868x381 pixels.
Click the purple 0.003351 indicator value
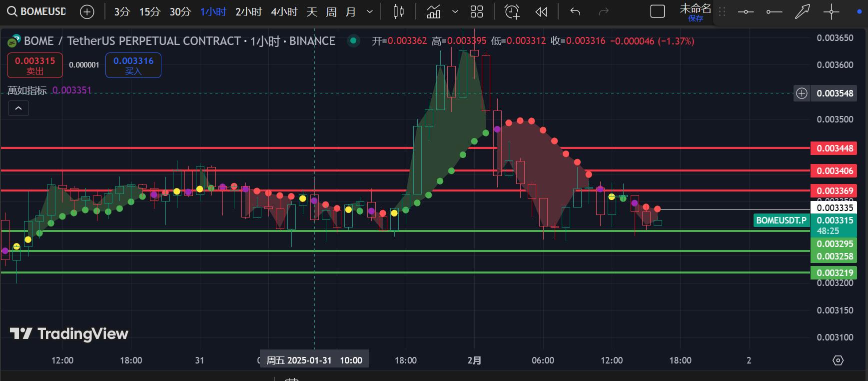point(72,90)
